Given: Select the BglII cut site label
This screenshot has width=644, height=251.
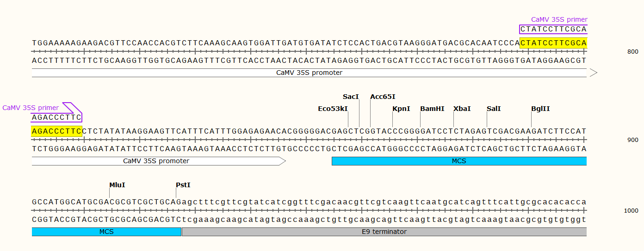Looking at the screenshot, I should point(540,109).
